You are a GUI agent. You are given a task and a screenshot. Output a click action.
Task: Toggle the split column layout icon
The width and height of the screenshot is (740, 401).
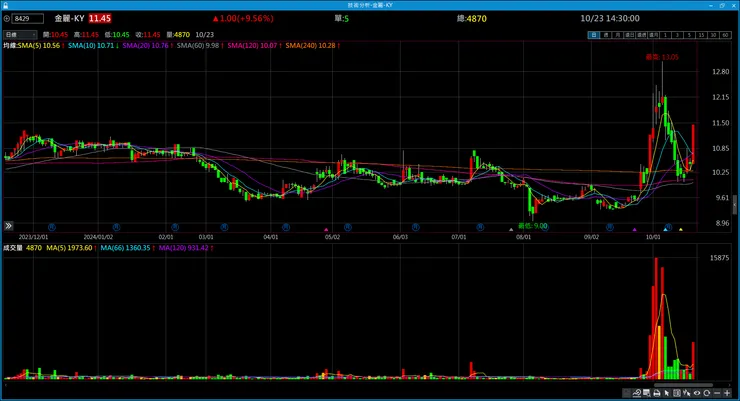[x=677, y=393]
